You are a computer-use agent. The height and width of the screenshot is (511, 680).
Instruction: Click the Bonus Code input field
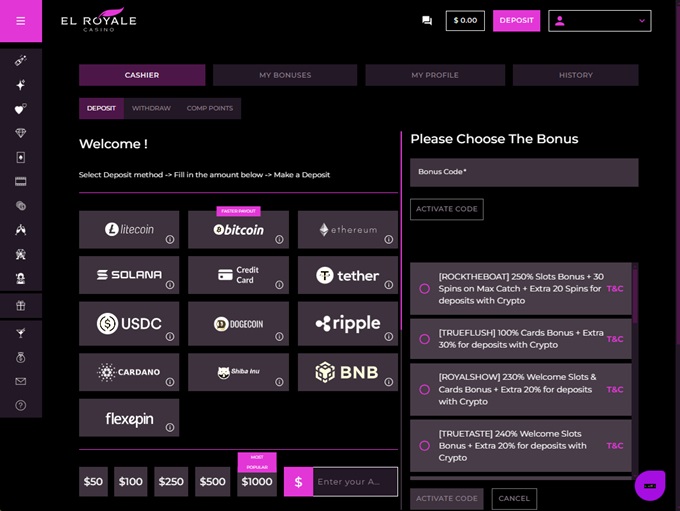[x=524, y=172]
